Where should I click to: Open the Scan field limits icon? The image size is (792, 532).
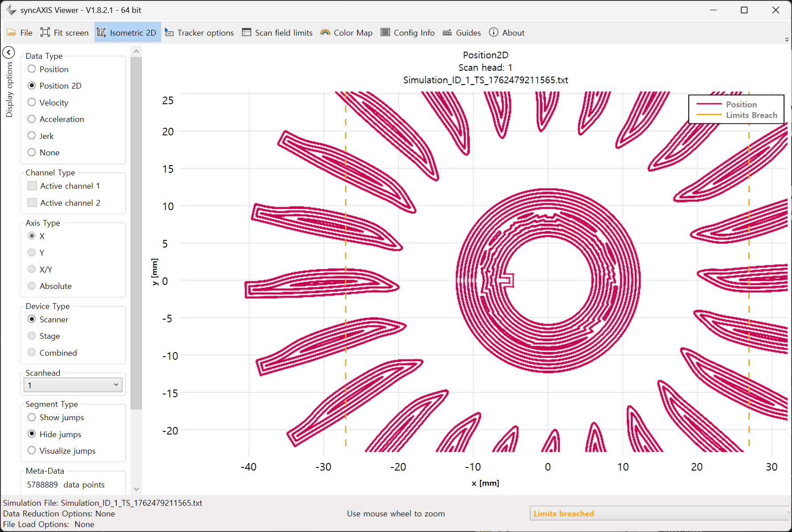pyautogui.click(x=247, y=32)
